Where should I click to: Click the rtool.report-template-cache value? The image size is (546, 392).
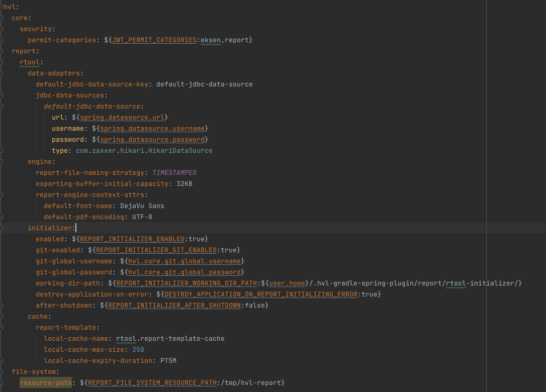[170, 339]
